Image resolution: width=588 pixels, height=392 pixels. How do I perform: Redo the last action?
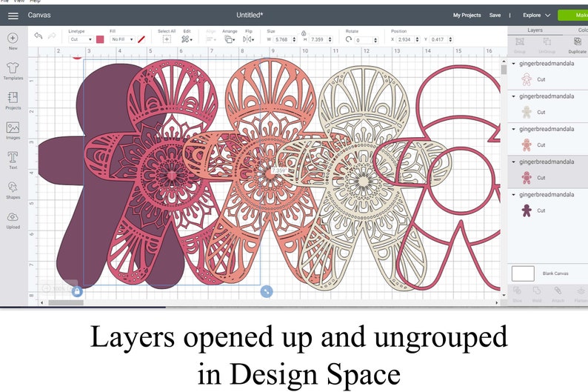52,36
